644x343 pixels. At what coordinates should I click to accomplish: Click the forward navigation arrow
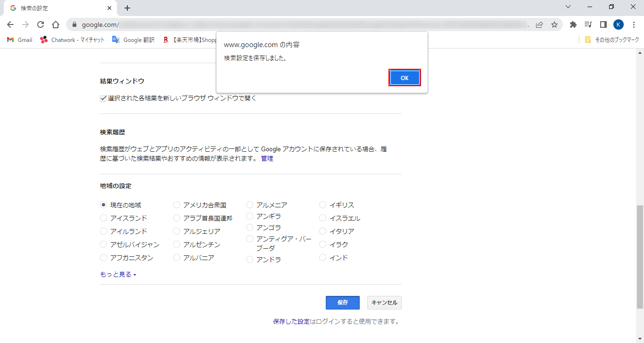coord(25,24)
